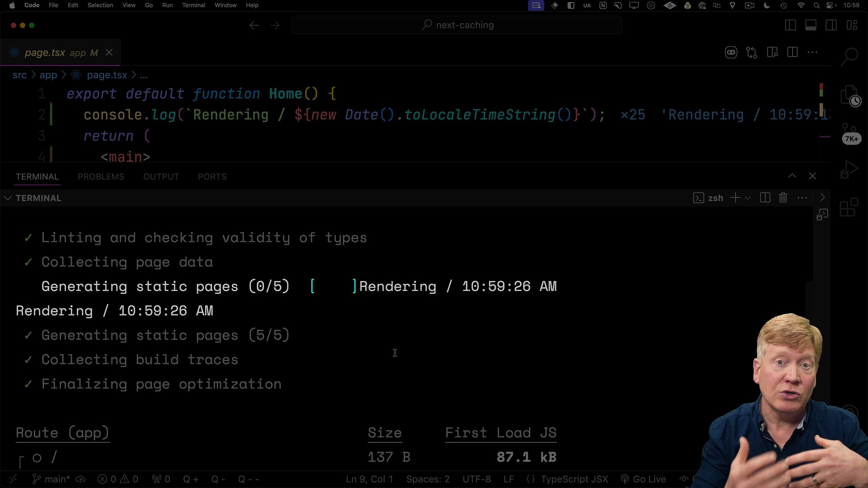Open preview to the side icon

click(772, 52)
